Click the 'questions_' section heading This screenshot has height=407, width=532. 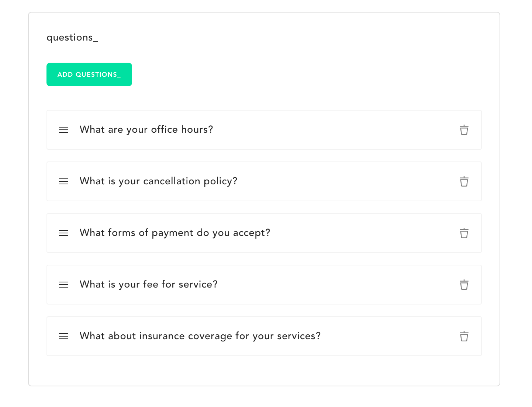[72, 38]
